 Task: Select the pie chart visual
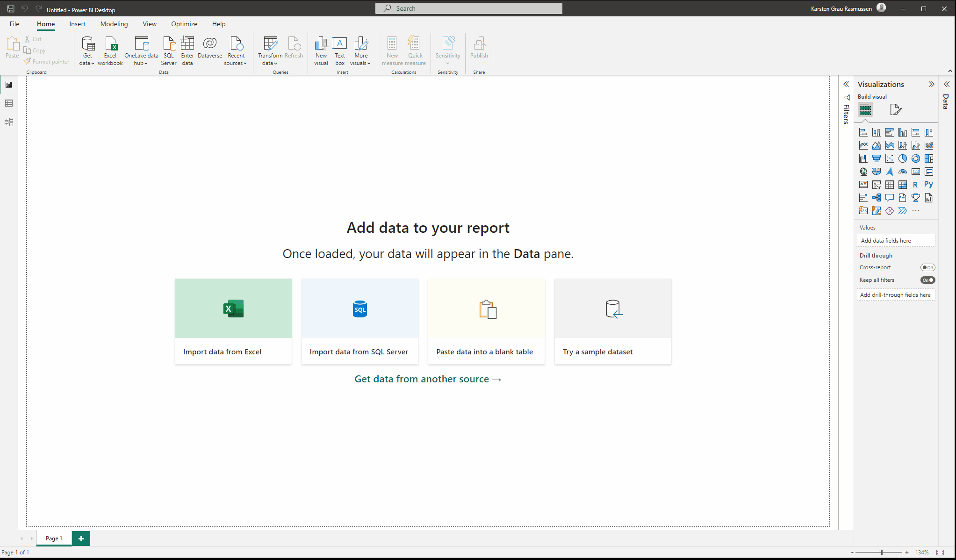pos(903,159)
